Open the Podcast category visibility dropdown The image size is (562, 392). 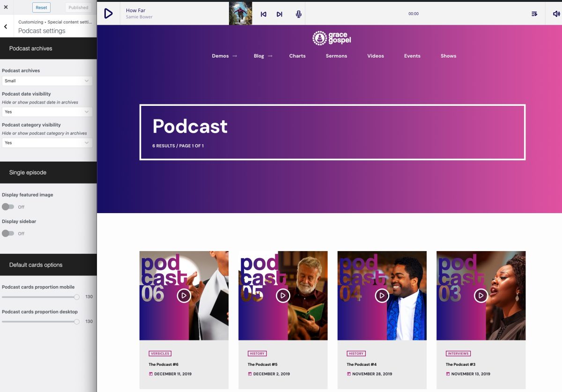[47, 142]
